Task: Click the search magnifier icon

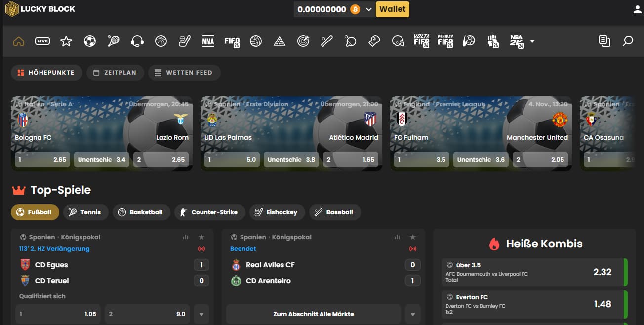Action: click(628, 41)
